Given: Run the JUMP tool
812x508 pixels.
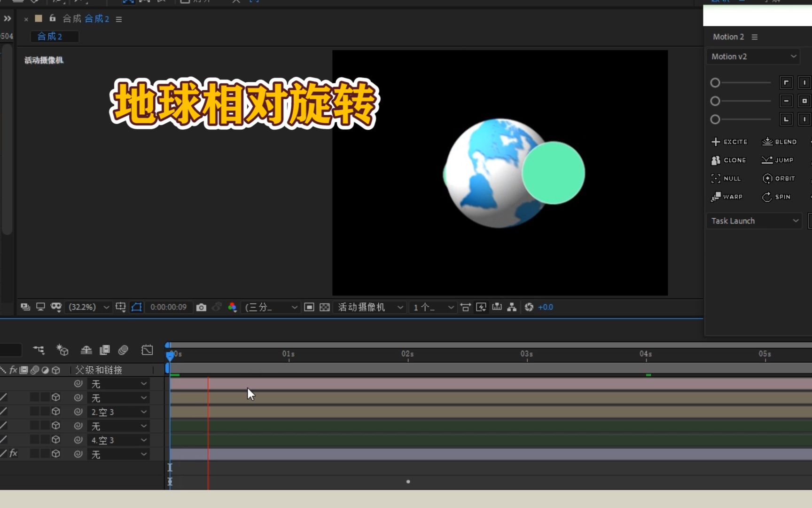Looking at the screenshot, I should point(778,160).
